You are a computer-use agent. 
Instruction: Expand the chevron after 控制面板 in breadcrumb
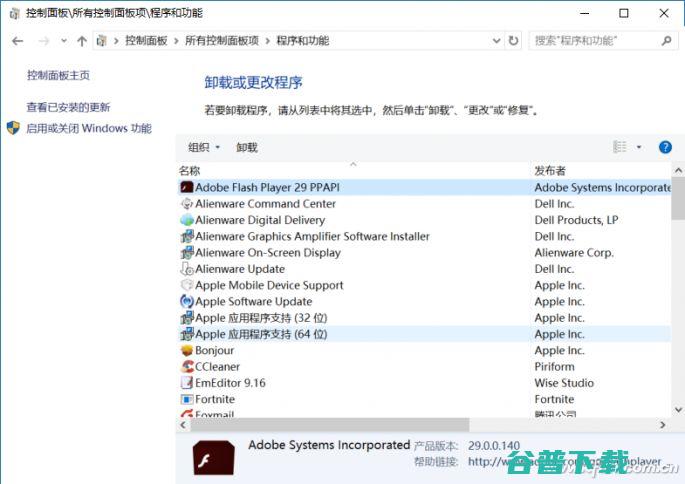pos(176,41)
